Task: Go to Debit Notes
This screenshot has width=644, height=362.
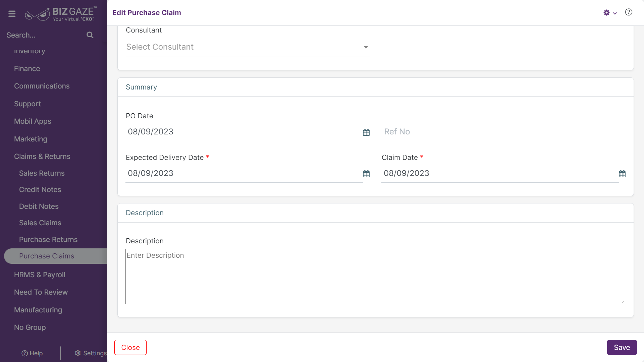Action: pyautogui.click(x=39, y=206)
